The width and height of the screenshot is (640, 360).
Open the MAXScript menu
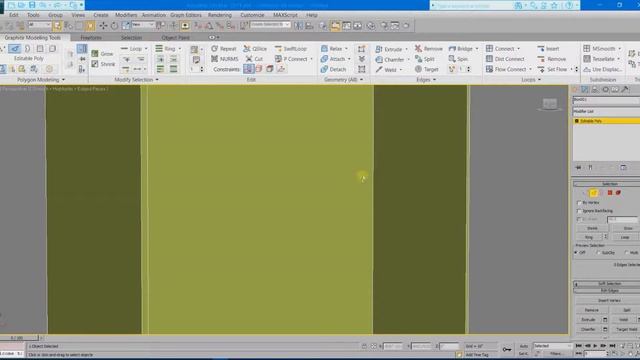click(x=285, y=15)
